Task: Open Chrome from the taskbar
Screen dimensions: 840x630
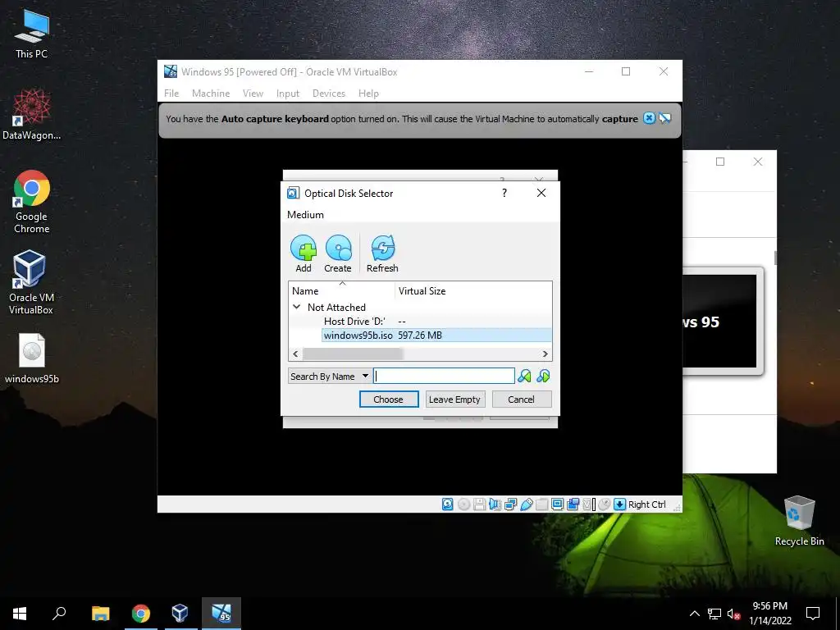Action: point(140,614)
